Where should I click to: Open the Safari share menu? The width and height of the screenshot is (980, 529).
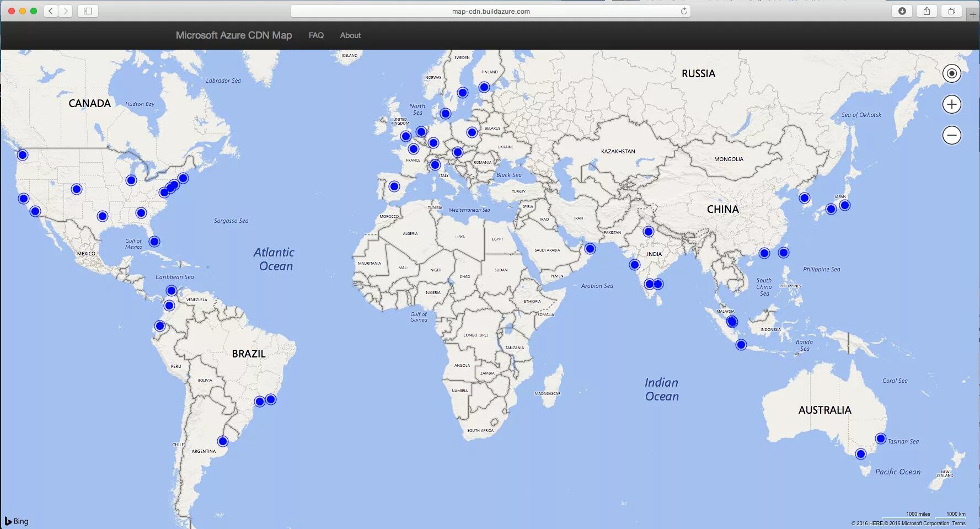pyautogui.click(x=927, y=11)
